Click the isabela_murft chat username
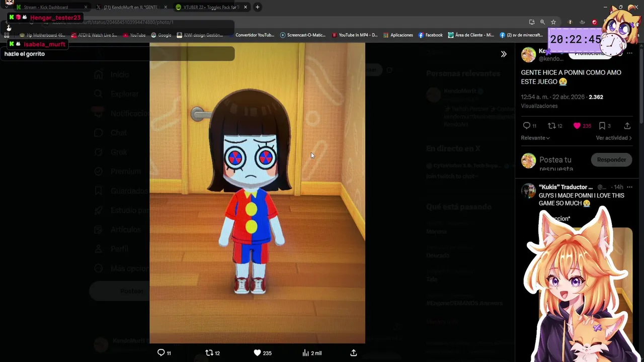 (44, 44)
